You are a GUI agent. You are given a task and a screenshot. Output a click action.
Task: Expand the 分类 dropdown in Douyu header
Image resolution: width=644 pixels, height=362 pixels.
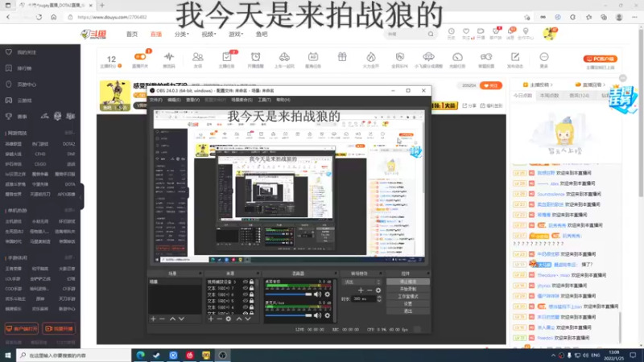[182, 34]
